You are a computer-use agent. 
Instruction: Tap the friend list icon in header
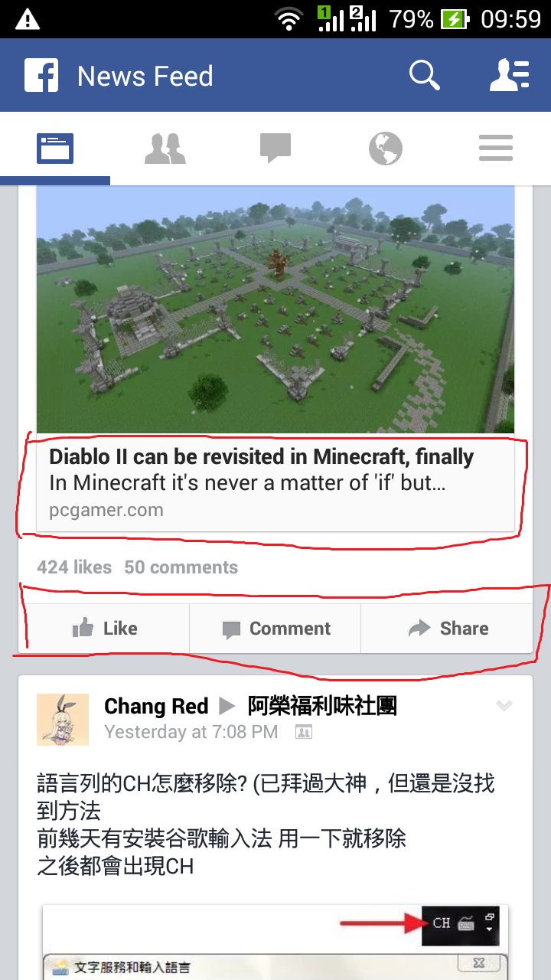[510, 76]
